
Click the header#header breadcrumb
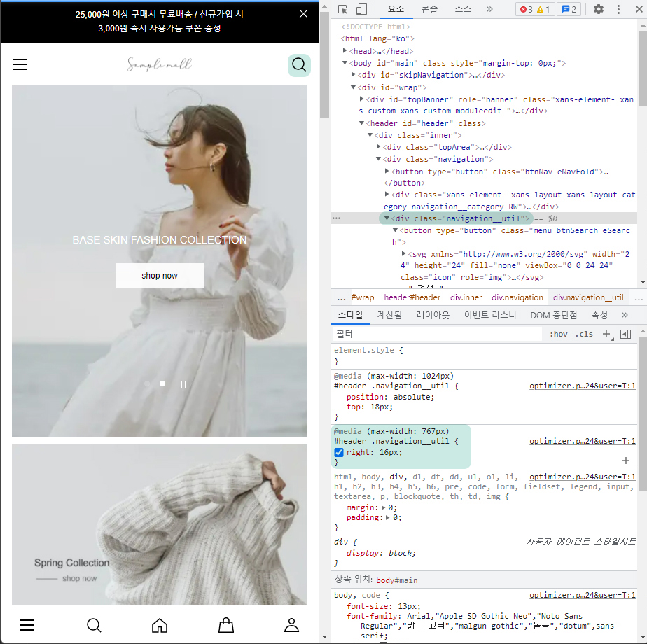[412, 297]
